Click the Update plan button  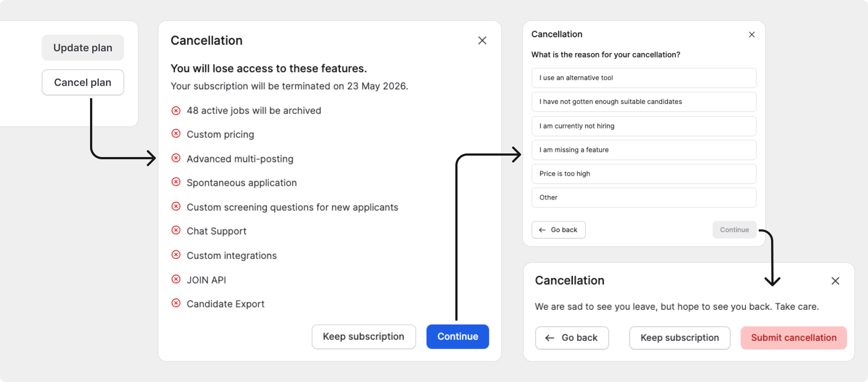(83, 48)
